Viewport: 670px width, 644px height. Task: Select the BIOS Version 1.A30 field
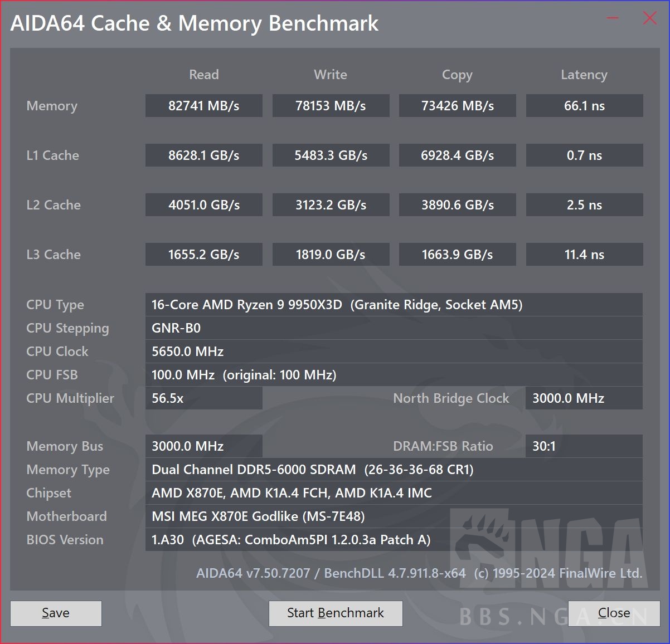pos(394,540)
